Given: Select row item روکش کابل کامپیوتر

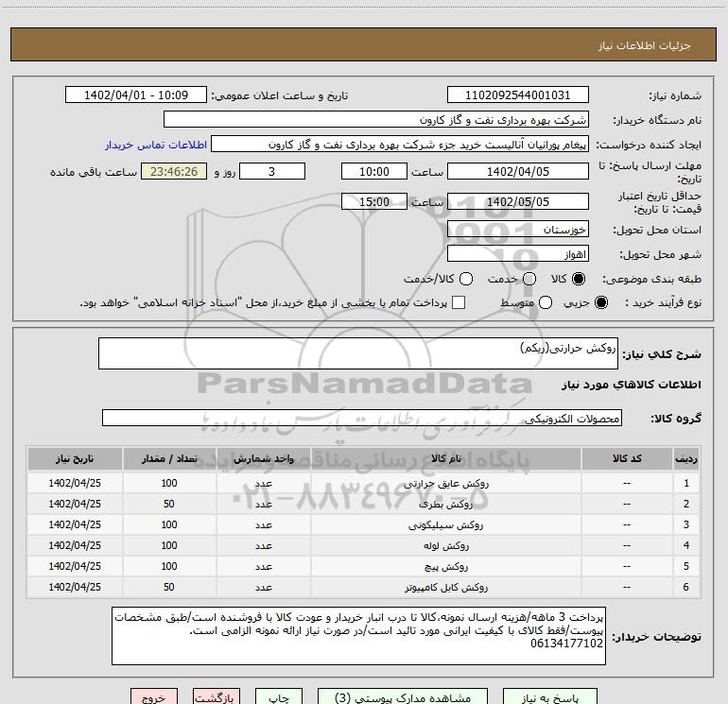Looking at the screenshot, I should (x=445, y=587).
